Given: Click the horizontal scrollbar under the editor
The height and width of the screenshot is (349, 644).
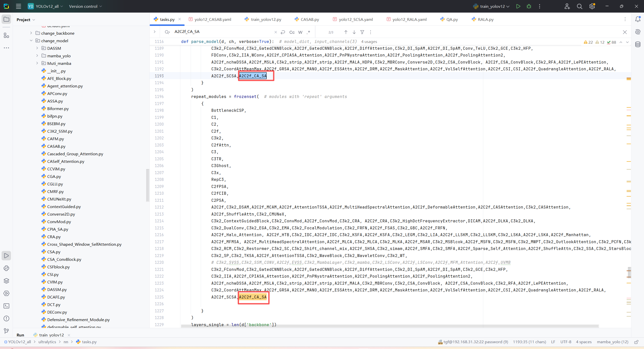Looking at the screenshot, I should coord(390,326).
